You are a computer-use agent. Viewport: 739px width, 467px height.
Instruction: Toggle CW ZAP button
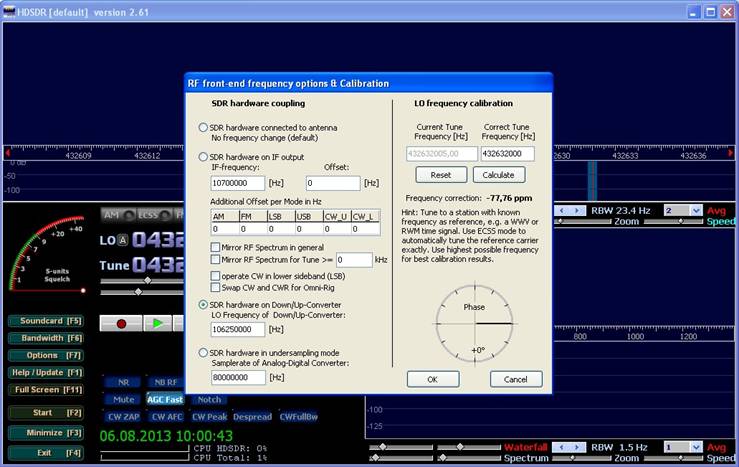point(123,417)
